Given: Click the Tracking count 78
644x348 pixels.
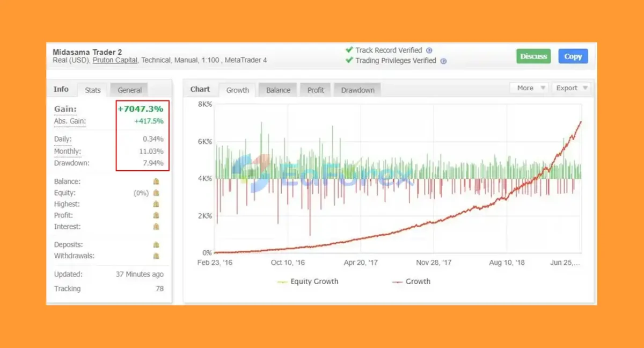Looking at the screenshot, I should pos(159,289).
